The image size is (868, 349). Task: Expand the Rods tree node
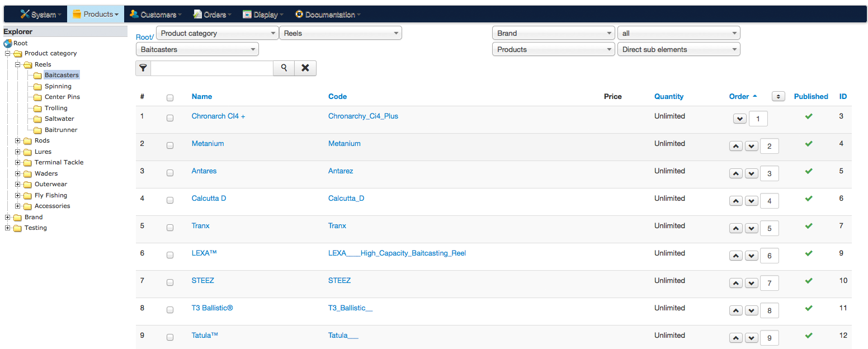(x=18, y=140)
